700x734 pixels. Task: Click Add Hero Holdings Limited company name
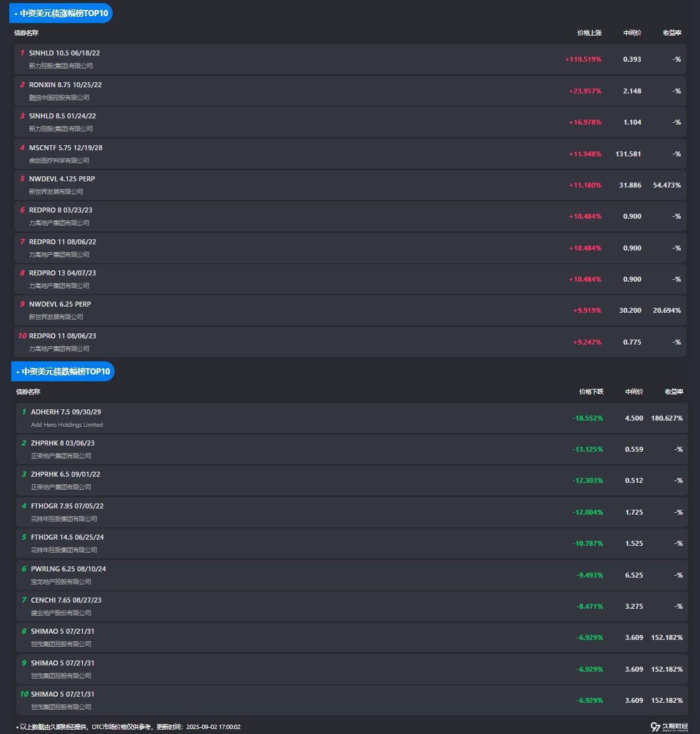tap(67, 424)
